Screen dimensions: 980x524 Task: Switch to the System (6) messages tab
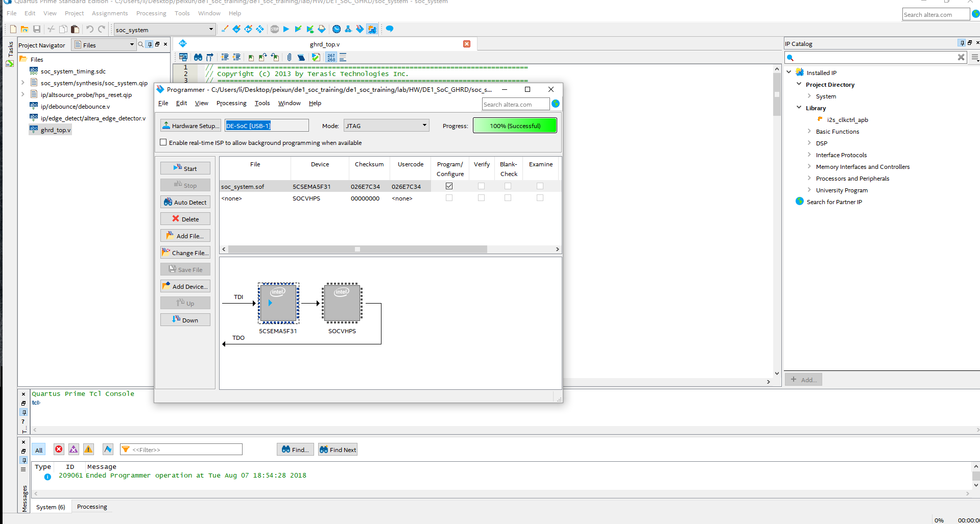51,507
